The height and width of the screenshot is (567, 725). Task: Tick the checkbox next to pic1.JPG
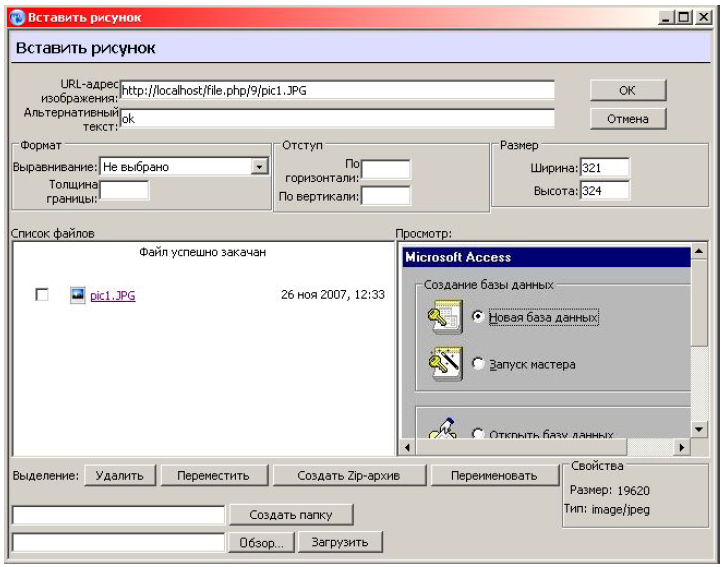pyautogui.click(x=42, y=294)
